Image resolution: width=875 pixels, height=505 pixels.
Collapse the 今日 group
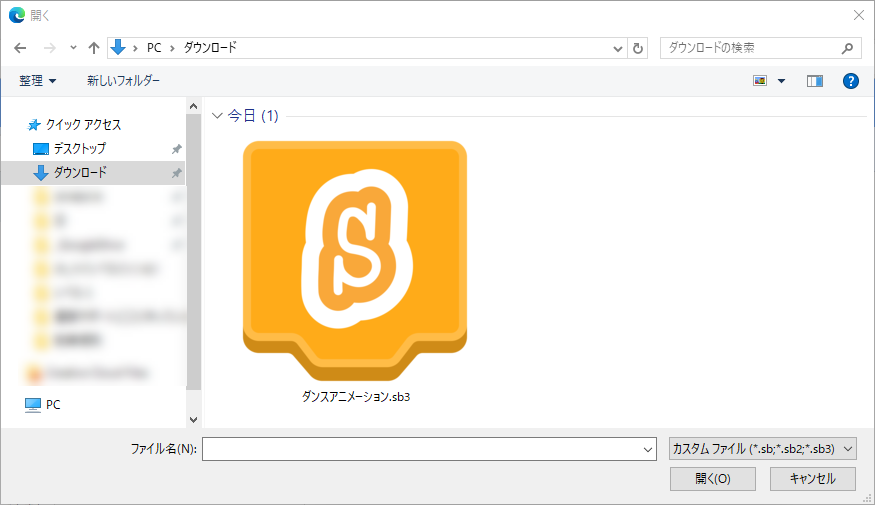(218, 117)
